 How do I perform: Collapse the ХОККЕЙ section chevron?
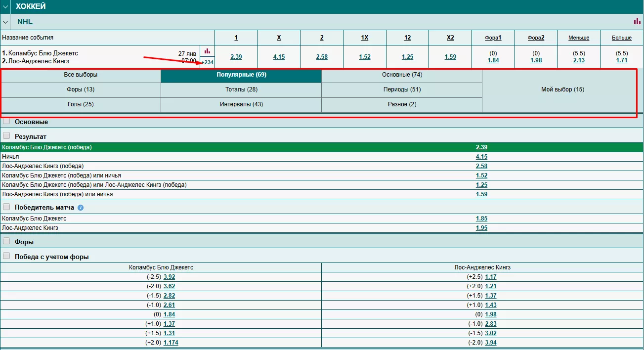(x=5, y=6)
